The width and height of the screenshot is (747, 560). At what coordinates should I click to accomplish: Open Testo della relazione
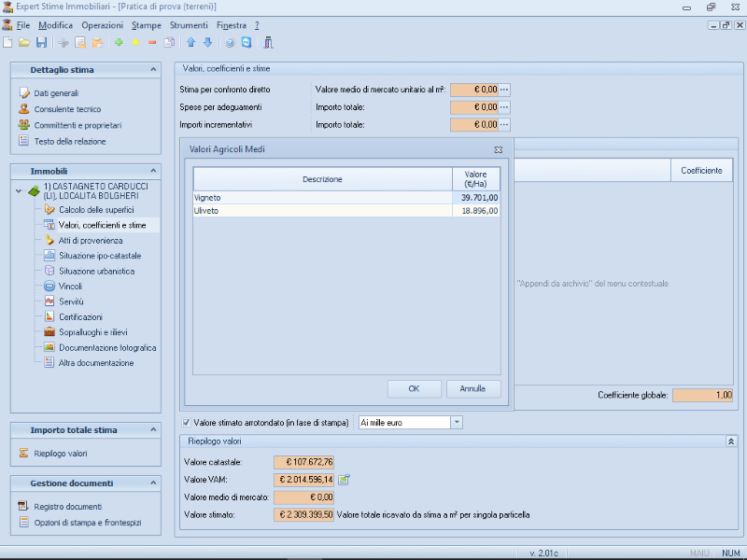69,142
